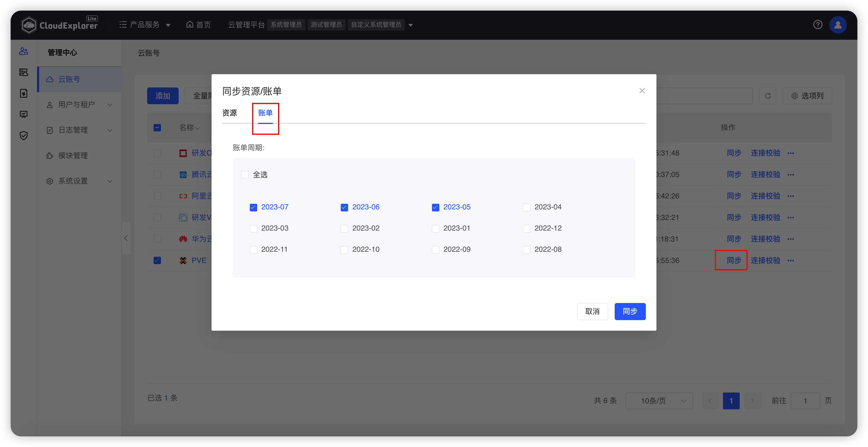The image size is (868, 447).
Task: Uncheck the 2023-05 billing period
Action: pyautogui.click(x=435, y=207)
